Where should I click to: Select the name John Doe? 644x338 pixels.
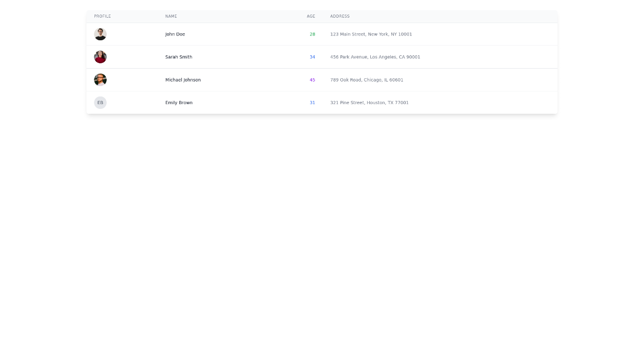175,34
